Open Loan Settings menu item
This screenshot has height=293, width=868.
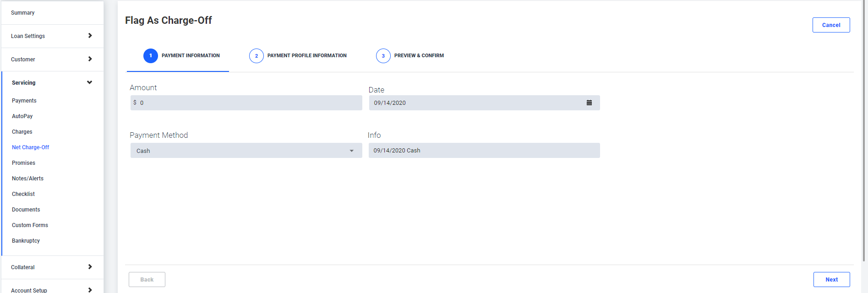coord(53,36)
